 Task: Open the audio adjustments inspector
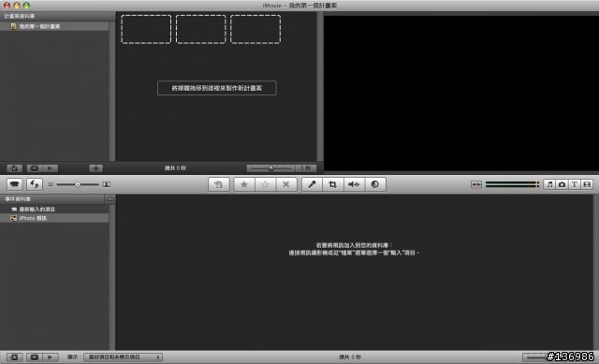coord(354,184)
